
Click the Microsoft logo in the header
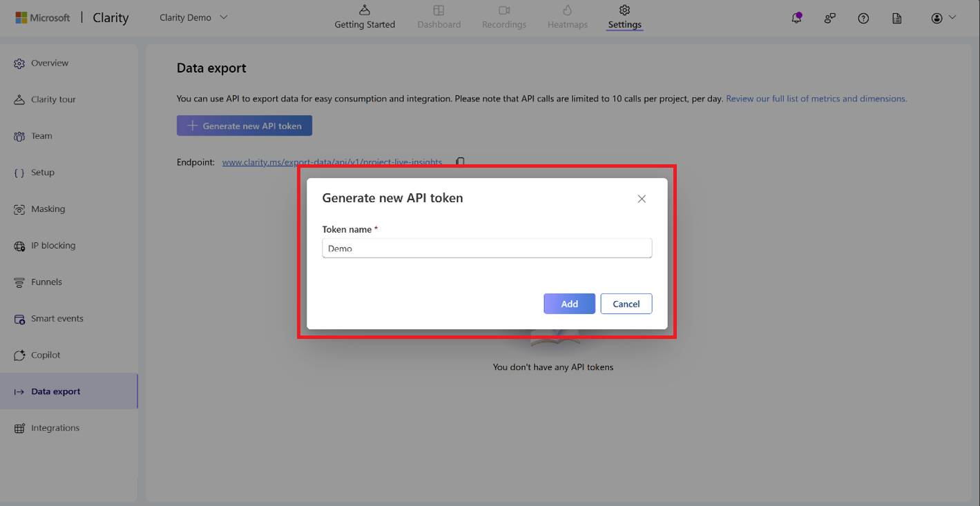coord(43,18)
